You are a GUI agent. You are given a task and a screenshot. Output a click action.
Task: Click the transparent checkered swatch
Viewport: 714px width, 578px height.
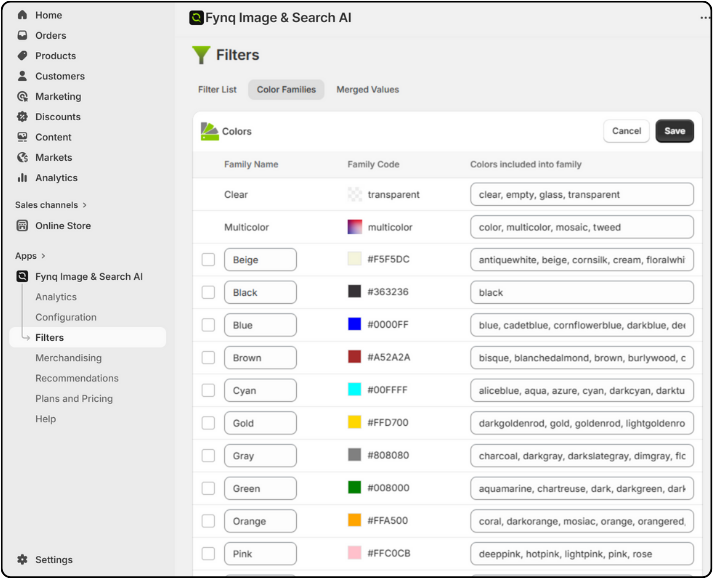tap(355, 194)
